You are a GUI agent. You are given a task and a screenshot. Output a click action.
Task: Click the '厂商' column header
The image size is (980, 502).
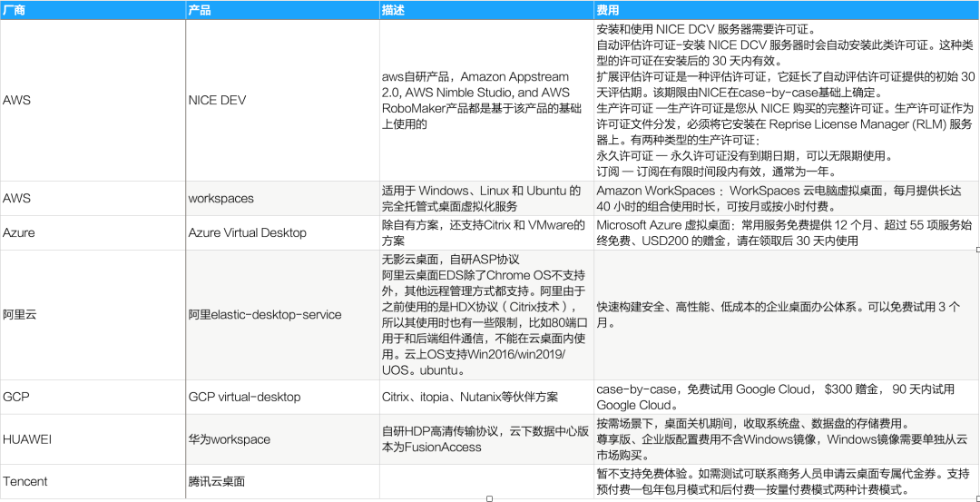click(93, 11)
